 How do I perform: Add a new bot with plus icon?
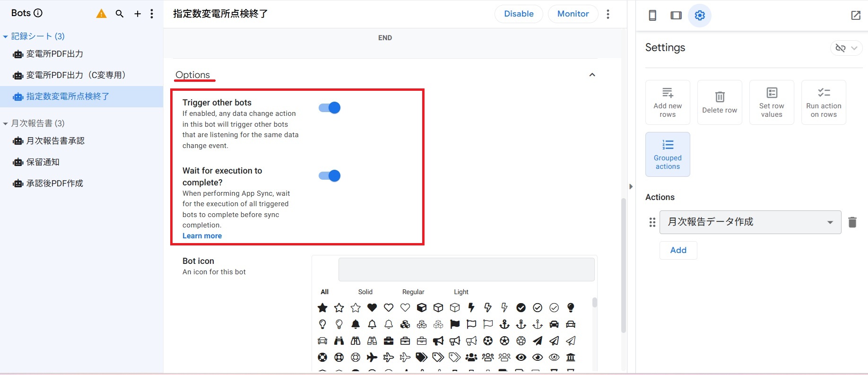click(138, 14)
